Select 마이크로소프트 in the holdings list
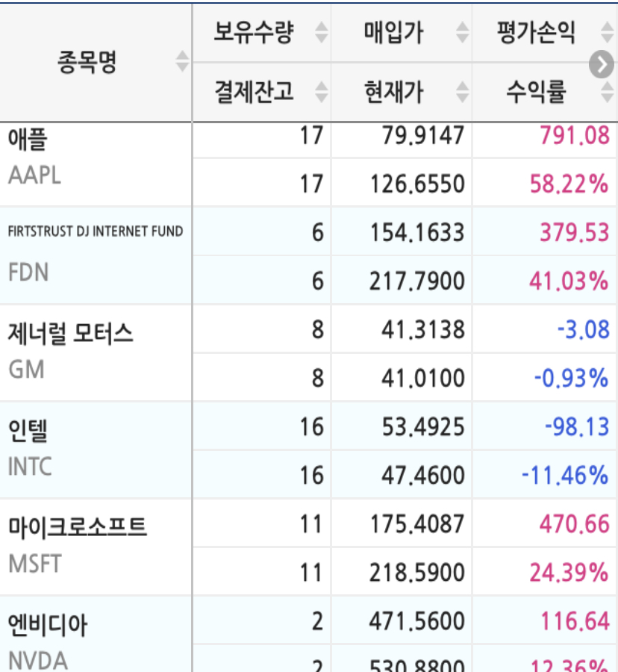Image resolution: width=618 pixels, height=672 pixels. (78, 527)
